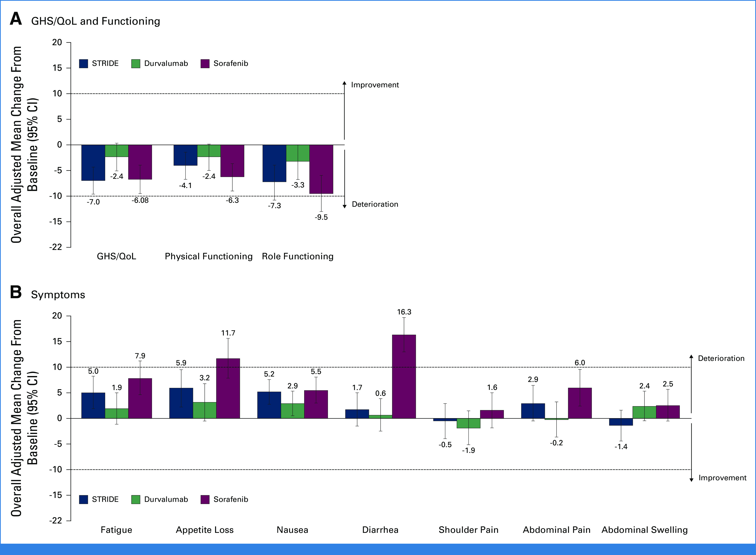This screenshot has height=555, width=756.
Task: Click the '-1.9' Shoulder Pain value label
Action: click(468, 451)
